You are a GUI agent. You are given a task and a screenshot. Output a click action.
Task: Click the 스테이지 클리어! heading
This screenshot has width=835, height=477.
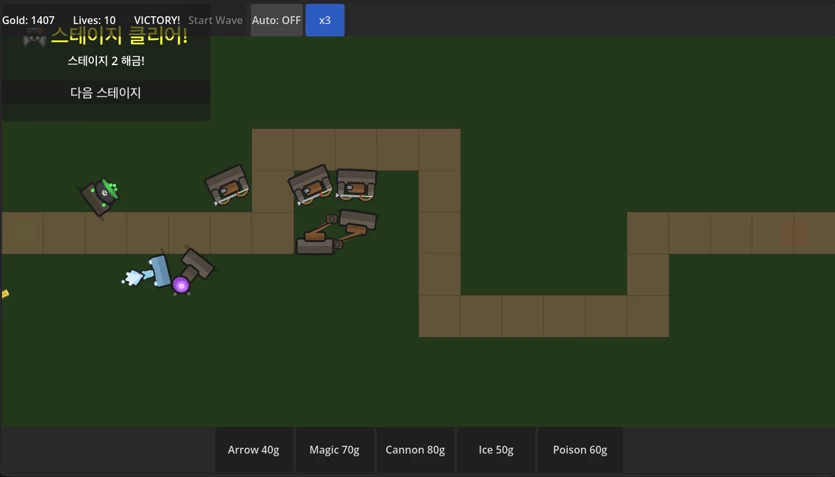119,36
